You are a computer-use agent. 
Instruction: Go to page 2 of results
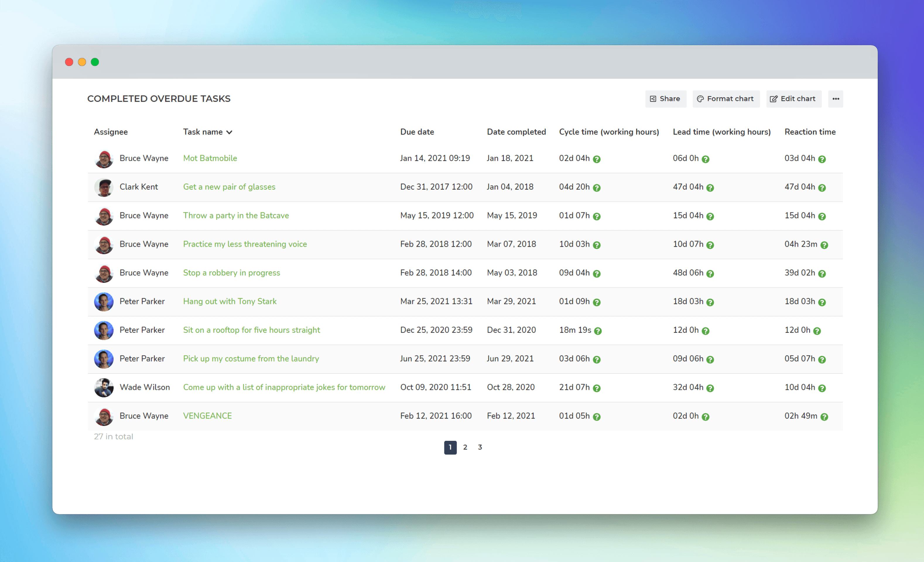coord(465,447)
